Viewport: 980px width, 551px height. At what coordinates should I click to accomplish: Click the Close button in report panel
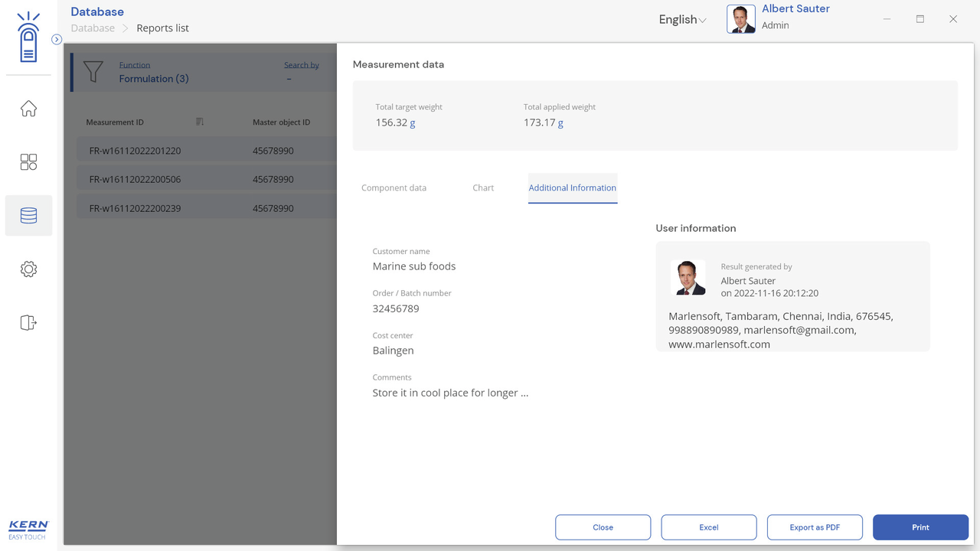[603, 527]
